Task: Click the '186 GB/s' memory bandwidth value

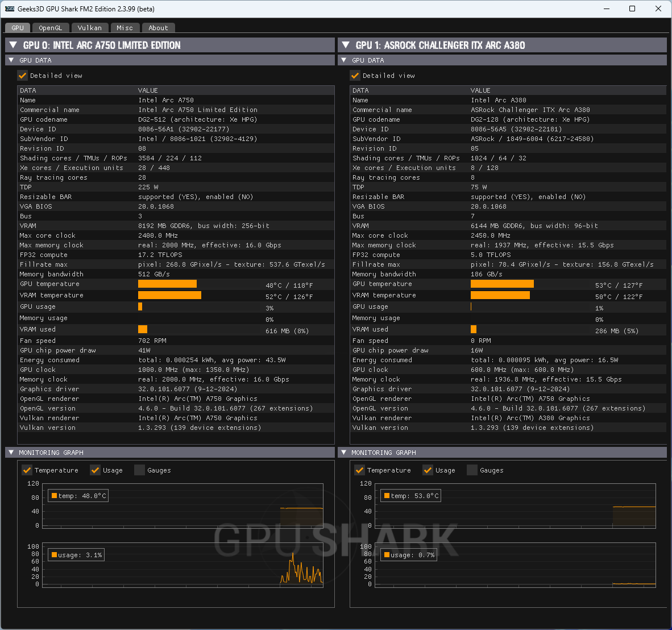Action: [487, 274]
